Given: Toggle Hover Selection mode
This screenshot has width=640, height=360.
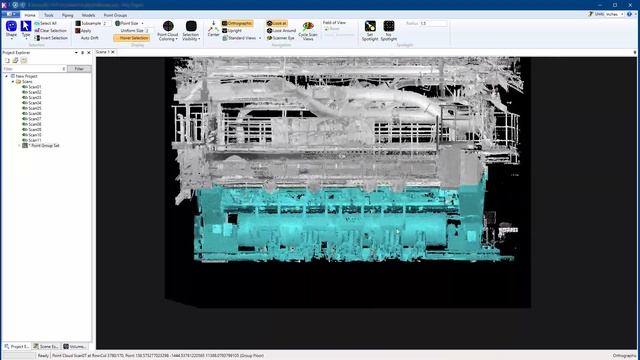Looking at the screenshot, I should point(131,38).
